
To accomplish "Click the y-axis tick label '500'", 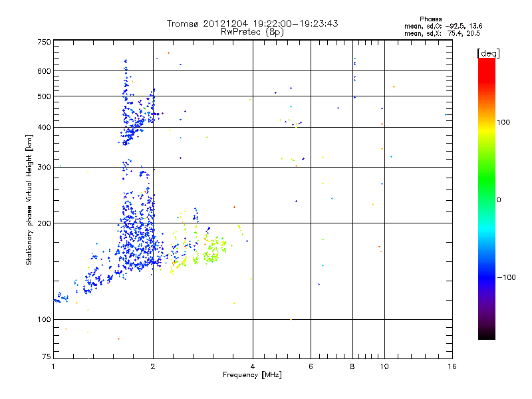I will [44, 96].
